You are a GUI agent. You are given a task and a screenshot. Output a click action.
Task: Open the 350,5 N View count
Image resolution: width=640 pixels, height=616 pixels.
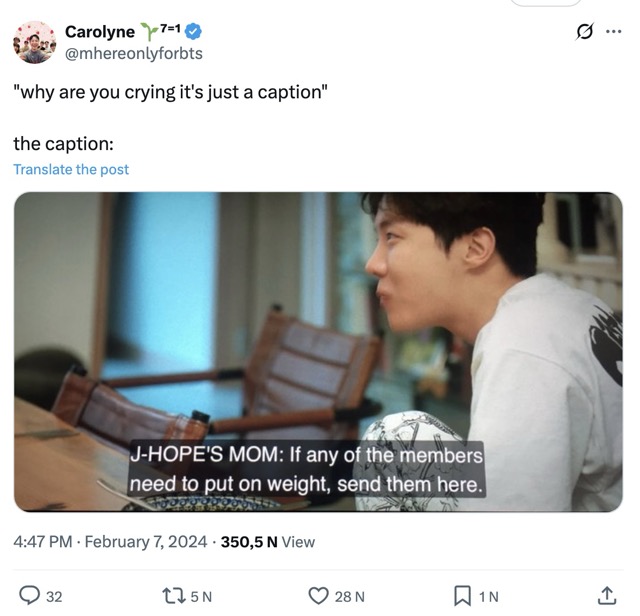tap(267, 542)
